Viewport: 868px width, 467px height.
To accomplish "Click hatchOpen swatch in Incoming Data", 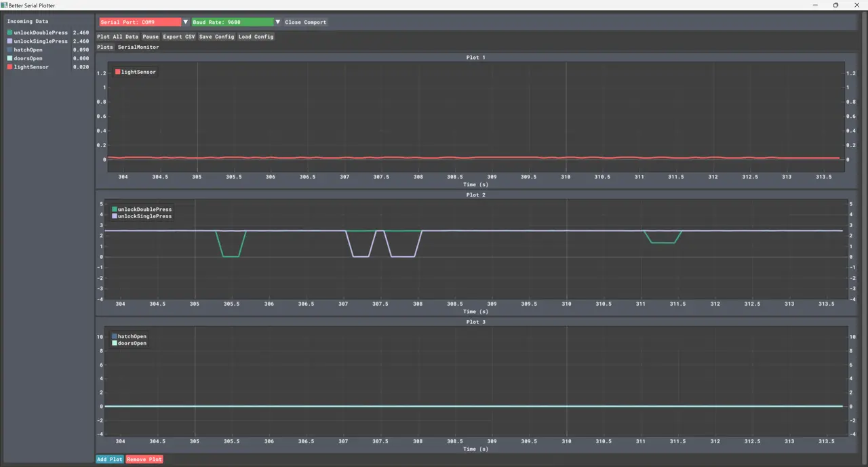I will [x=9, y=49].
